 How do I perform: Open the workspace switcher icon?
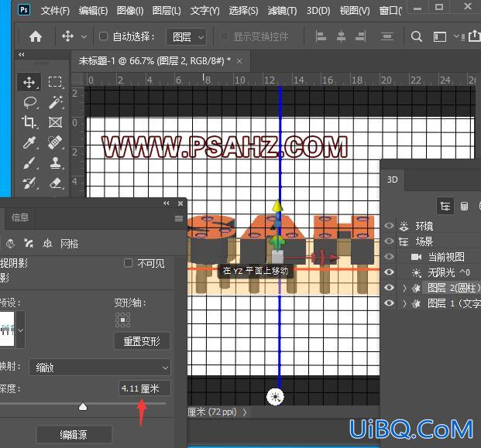[440, 37]
